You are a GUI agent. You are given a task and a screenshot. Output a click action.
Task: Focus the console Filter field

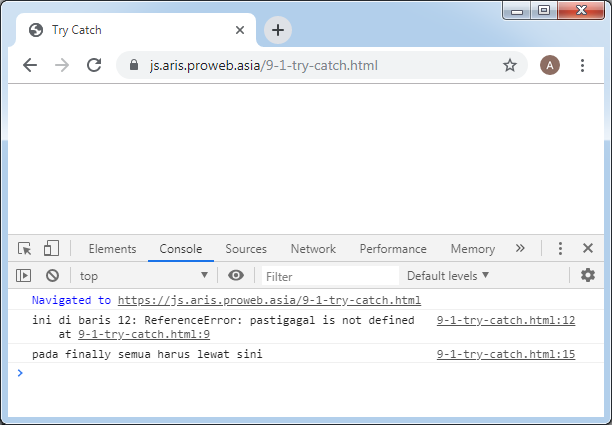[x=330, y=276]
